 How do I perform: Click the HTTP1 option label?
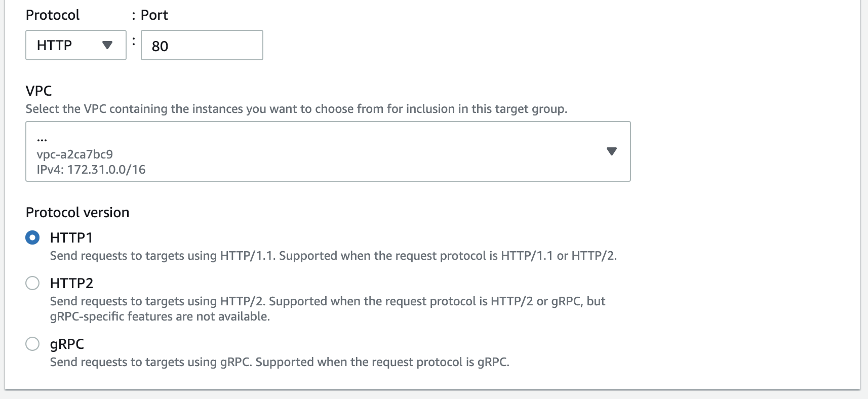pyautogui.click(x=71, y=237)
